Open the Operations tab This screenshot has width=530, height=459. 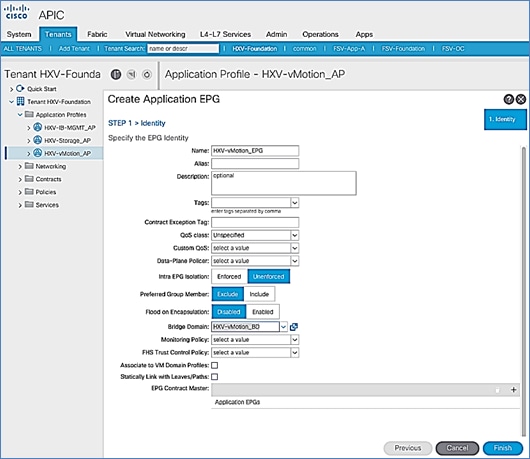pos(320,34)
